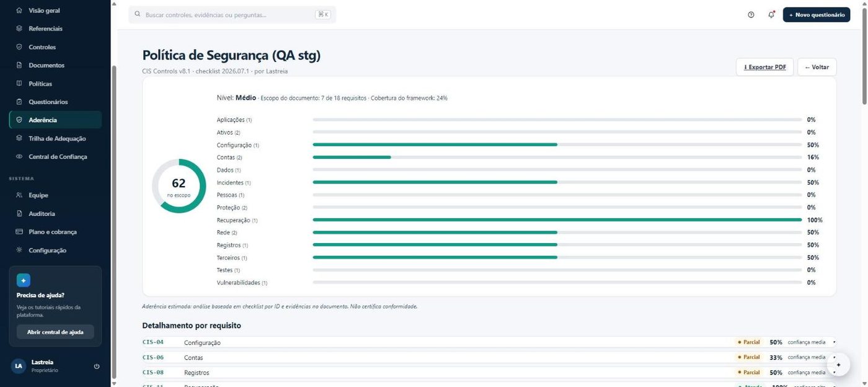Image resolution: width=868 pixels, height=387 pixels.
Task: Click the magnifier icon in search bar
Action: [x=138, y=14]
